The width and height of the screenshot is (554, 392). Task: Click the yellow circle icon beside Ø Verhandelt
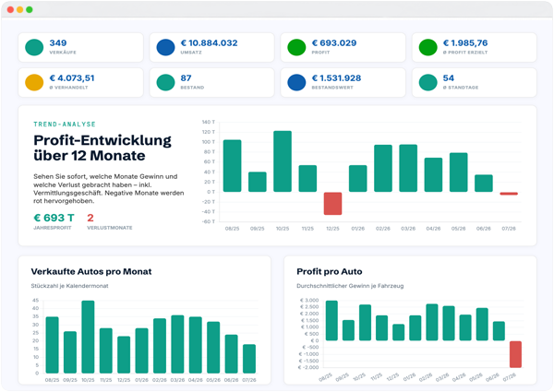point(34,83)
